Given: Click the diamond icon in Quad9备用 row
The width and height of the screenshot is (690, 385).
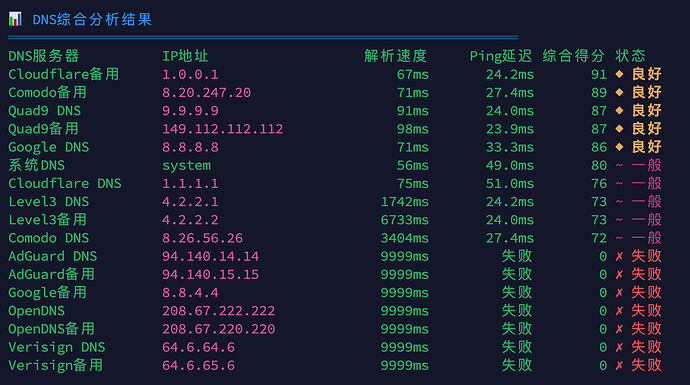Looking at the screenshot, I should tap(619, 128).
